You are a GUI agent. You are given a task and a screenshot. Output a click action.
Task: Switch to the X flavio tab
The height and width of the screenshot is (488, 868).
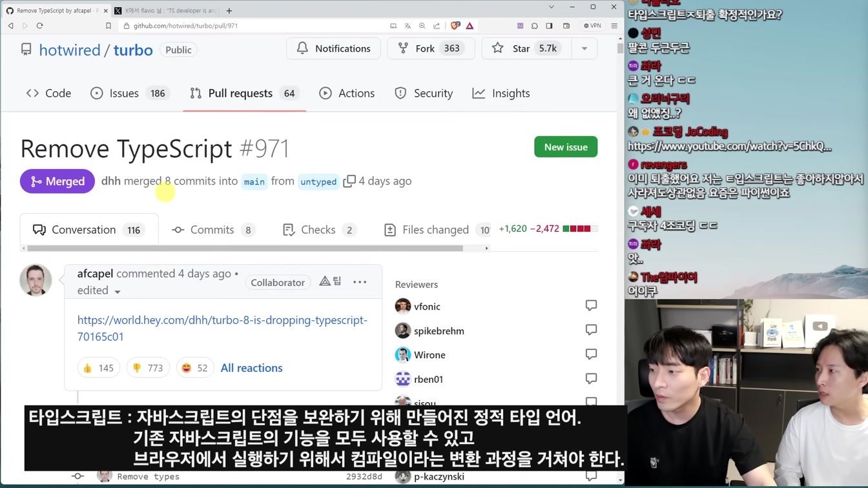[165, 10]
